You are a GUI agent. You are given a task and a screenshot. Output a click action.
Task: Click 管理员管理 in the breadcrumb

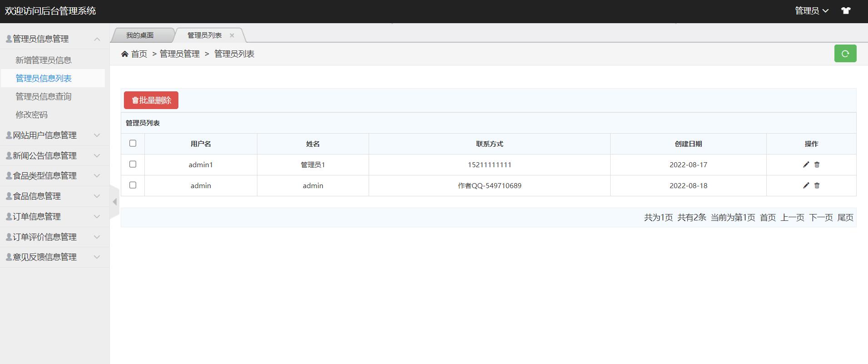[180, 54]
